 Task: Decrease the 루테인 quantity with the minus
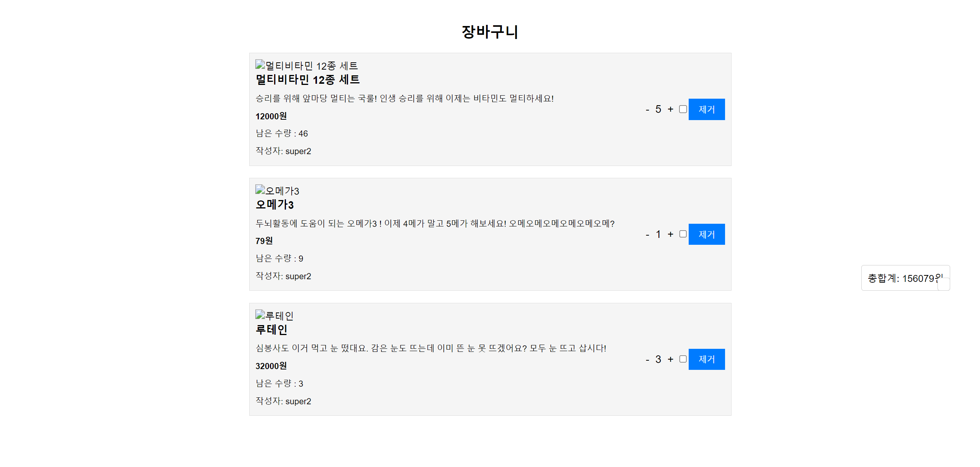click(647, 360)
